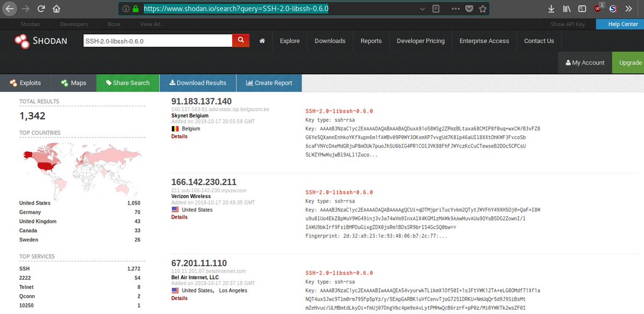644x314 pixels.
Task: Filter by SSH service
Action: pos(25,268)
